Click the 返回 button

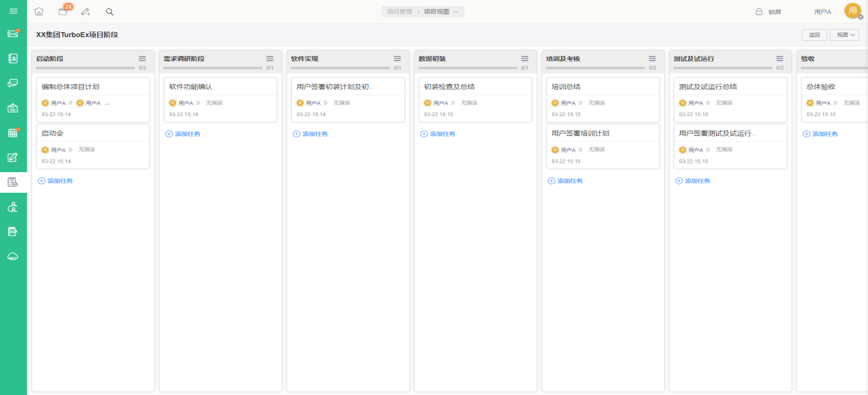pyautogui.click(x=814, y=35)
